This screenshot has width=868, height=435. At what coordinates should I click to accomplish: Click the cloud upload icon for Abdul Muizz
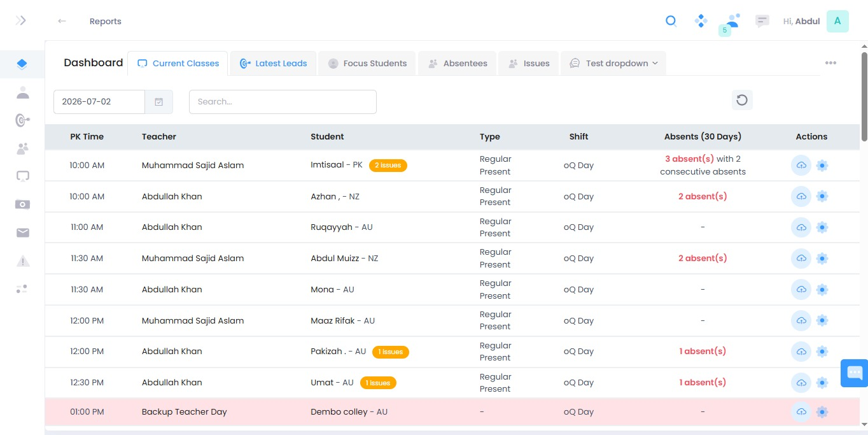point(801,259)
